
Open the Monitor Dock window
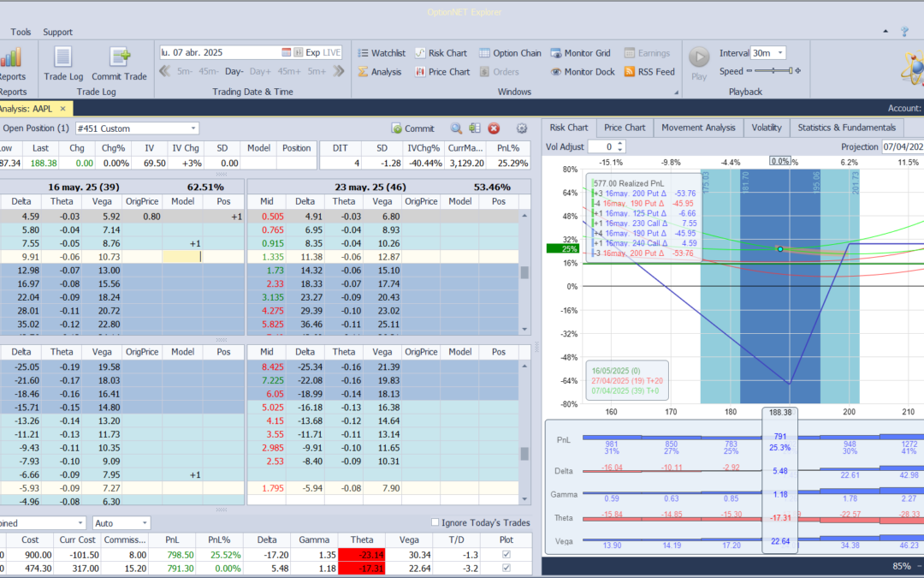(583, 72)
